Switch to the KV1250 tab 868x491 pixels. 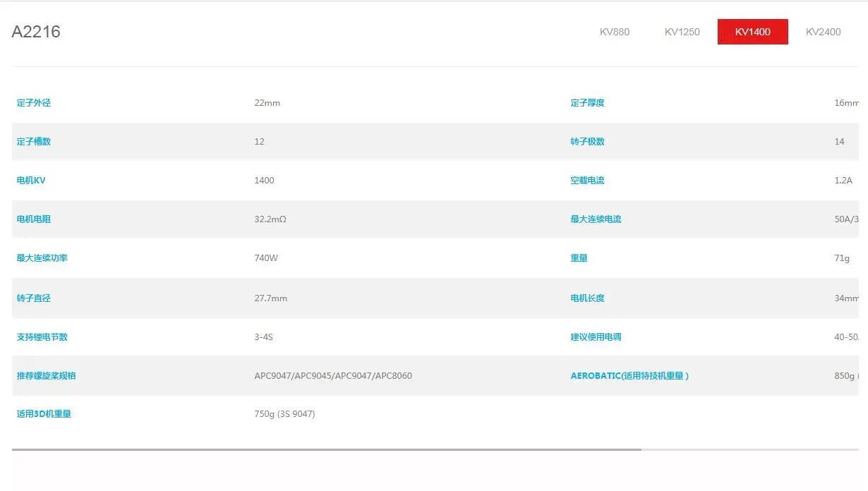(682, 32)
